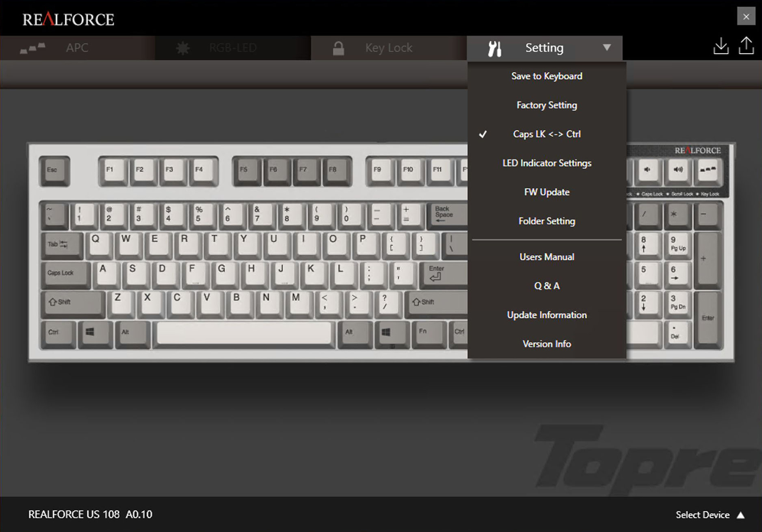Select the left Windows logo key

click(95, 335)
